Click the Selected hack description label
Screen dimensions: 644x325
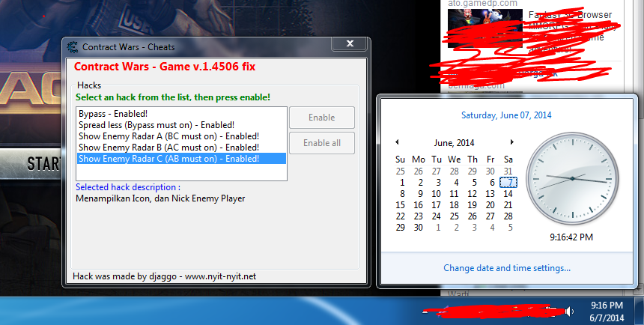128,187
